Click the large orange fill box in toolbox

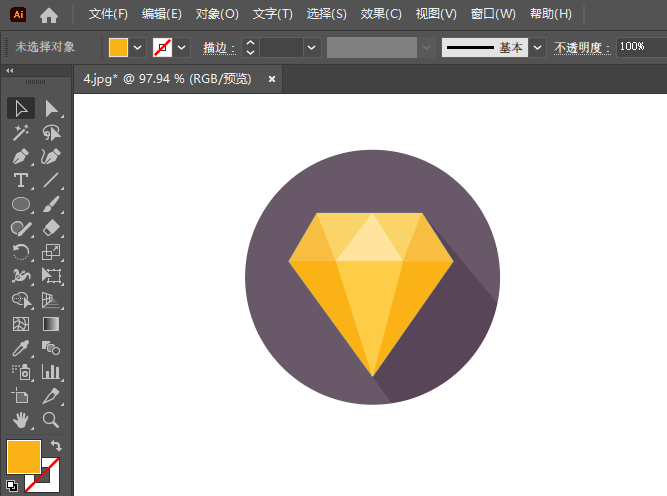24,457
